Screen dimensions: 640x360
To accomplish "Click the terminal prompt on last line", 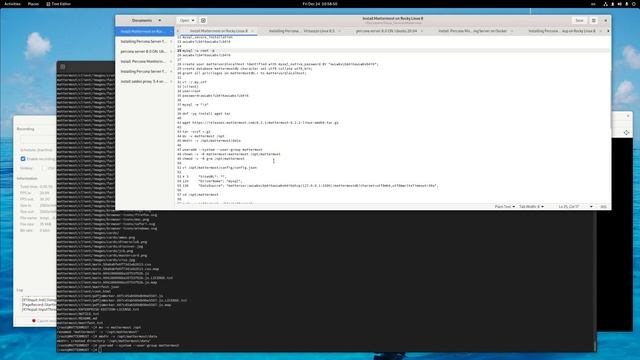I will (79, 350).
